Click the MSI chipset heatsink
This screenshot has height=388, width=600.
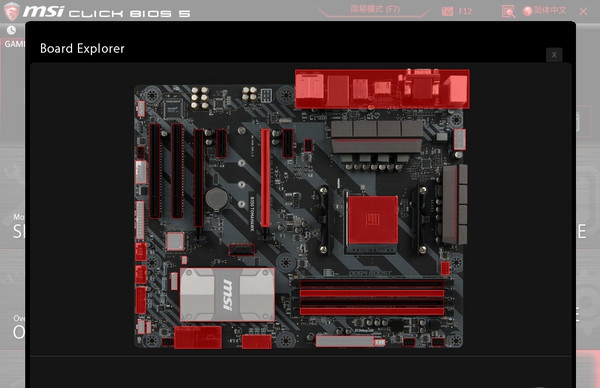(227, 294)
